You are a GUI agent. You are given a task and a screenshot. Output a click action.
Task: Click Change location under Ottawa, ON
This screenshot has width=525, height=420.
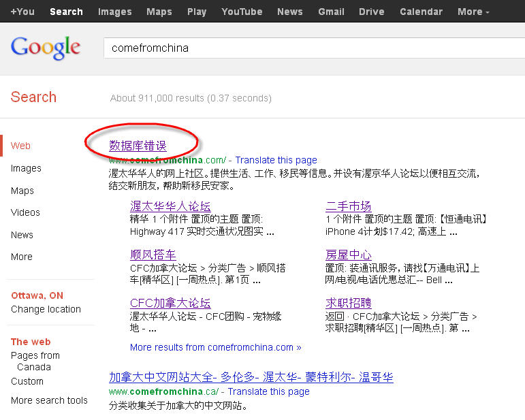point(46,309)
